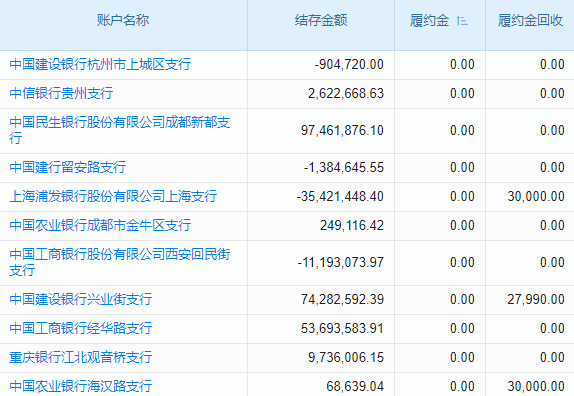Click the 履约金回收 column header
This screenshot has height=396, width=574.
tap(530, 20)
